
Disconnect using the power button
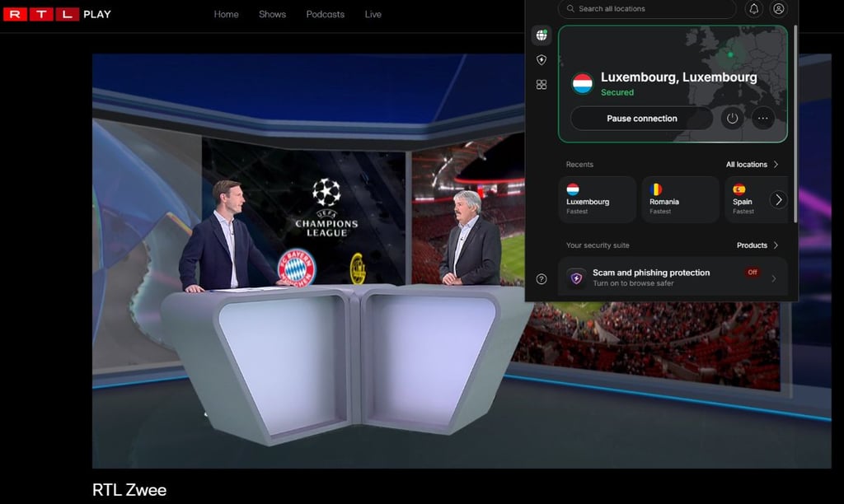coord(732,119)
